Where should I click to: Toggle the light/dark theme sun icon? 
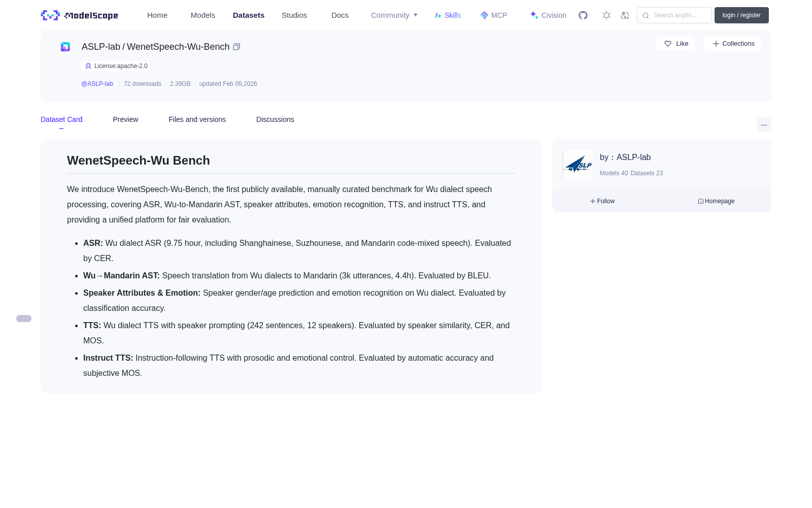pyautogui.click(x=606, y=15)
